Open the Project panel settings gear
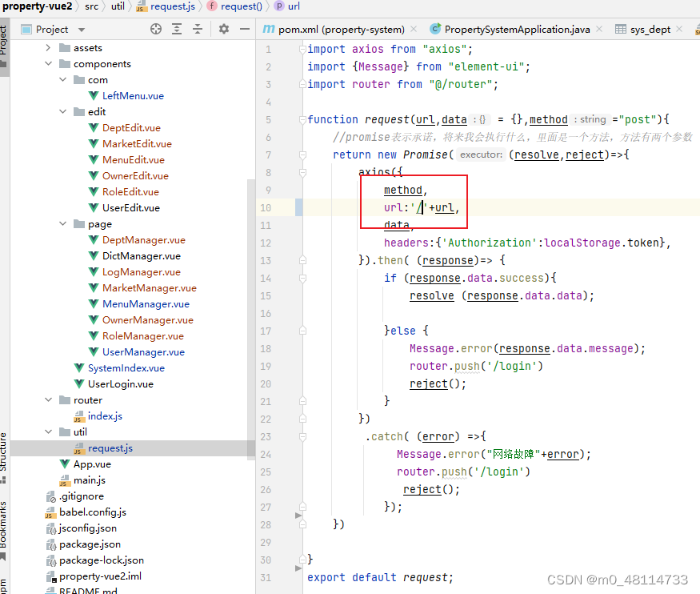 (x=224, y=30)
